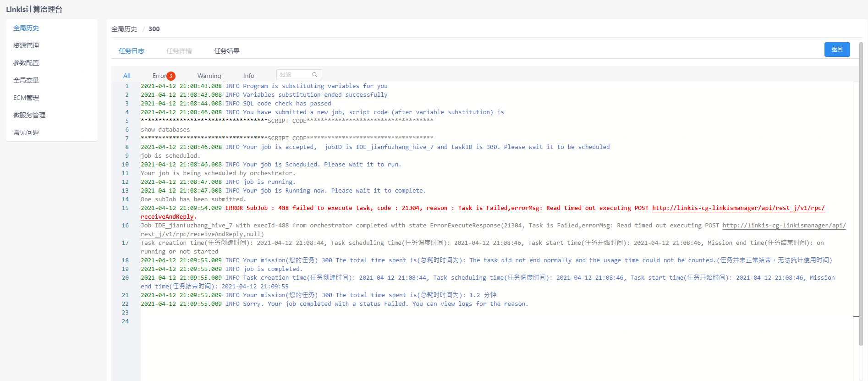Open the red linkismanager URL on line 15
Viewport: 868px width, 381px height.
(738, 208)
